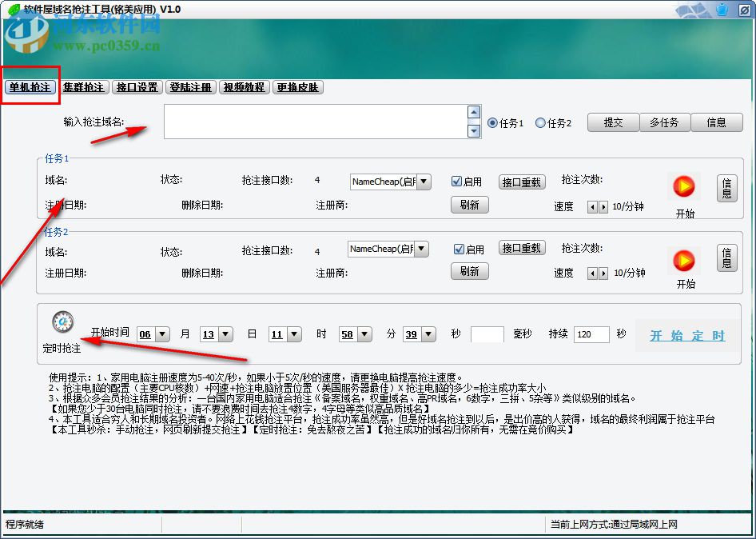Click the Task 1 red start playback icon

tap(683, 186)
